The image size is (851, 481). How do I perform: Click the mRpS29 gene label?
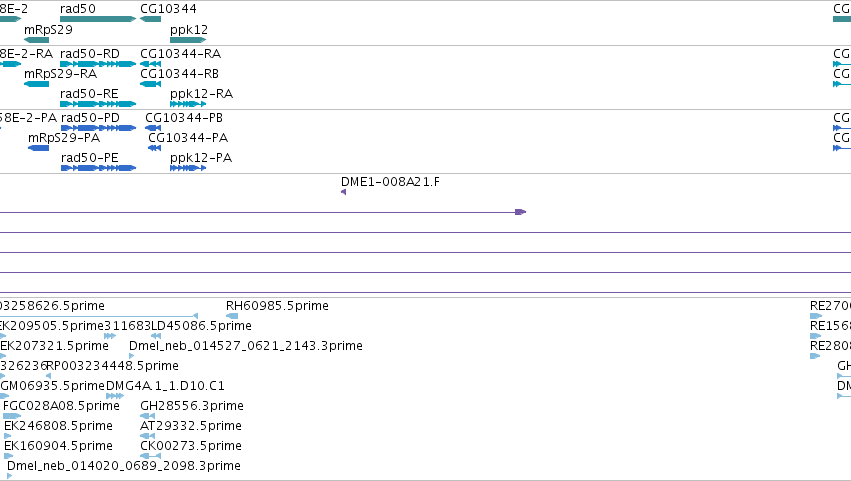[x=48, y=29]
